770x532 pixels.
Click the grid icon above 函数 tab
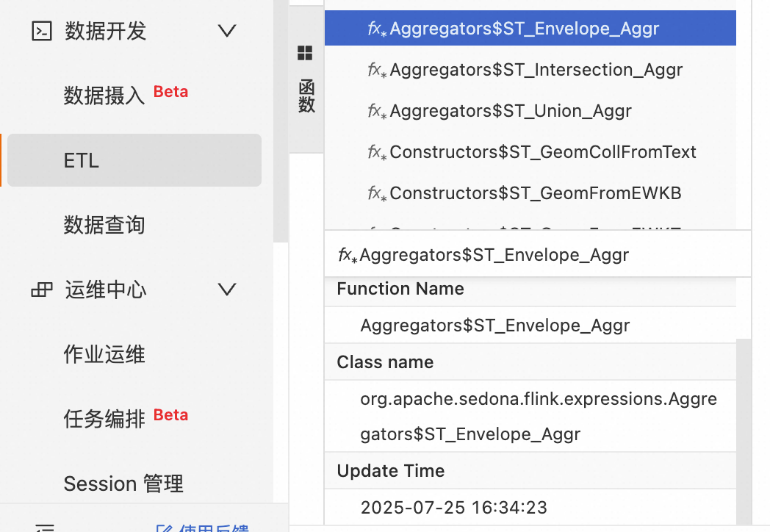click(305, 53)
